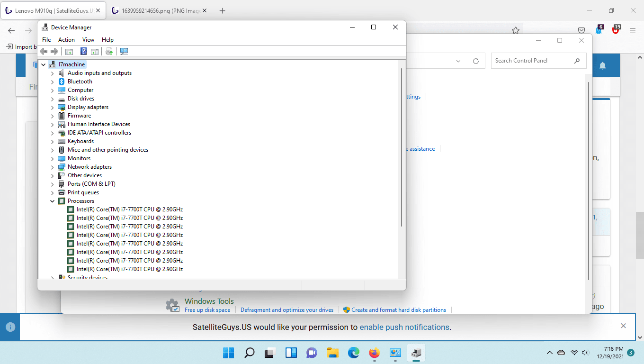This screenshot has width=644, height=364.
Task: Click the volume speaker icon in system tray
Action: 585,353
